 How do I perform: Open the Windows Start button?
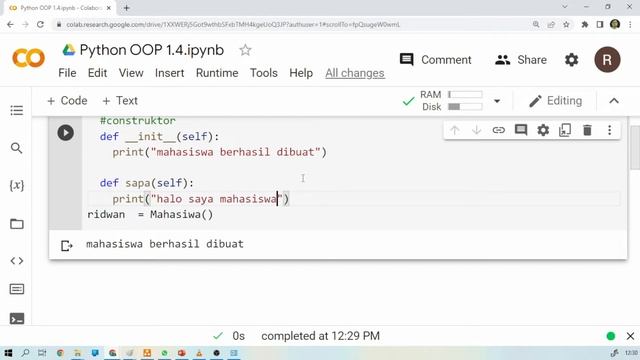coord(8,353)
